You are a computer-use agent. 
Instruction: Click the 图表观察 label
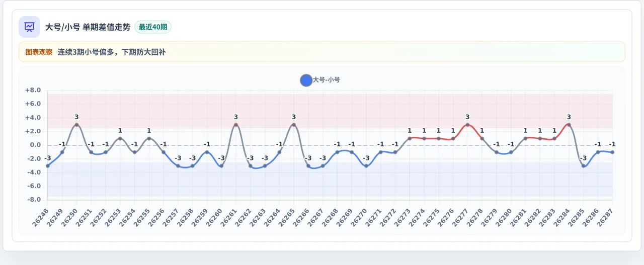tap(39, 52)
